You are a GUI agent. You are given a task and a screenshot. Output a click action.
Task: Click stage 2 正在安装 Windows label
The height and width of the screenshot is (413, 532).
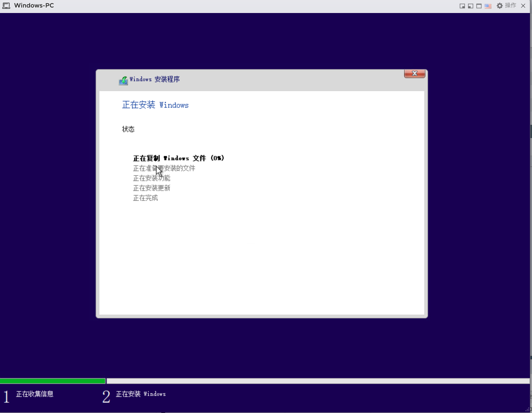click(x=141, y=394)
